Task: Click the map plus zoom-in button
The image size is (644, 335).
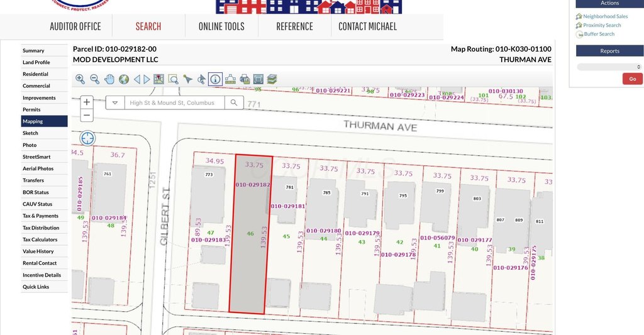Action: click(87, 102)
